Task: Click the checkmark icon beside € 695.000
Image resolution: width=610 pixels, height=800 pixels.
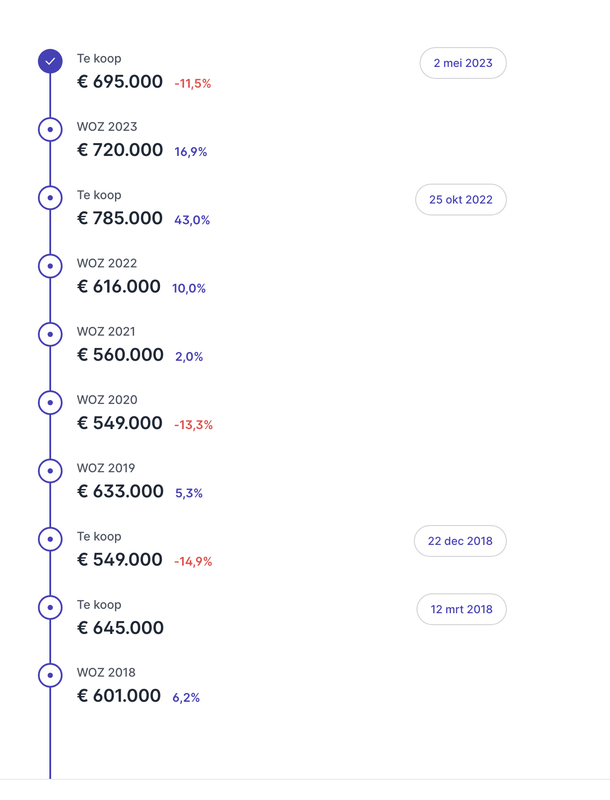Action: tap(50, 61)
